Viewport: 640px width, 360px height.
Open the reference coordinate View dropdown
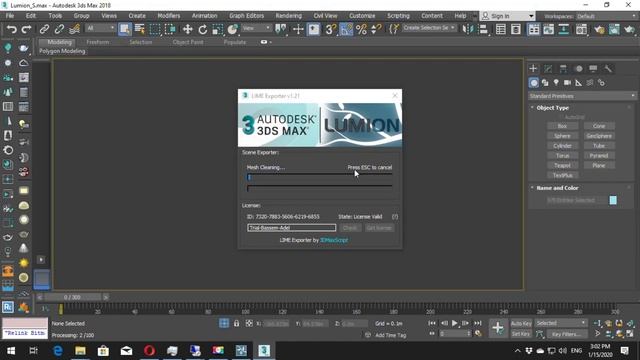pos(256,28)
